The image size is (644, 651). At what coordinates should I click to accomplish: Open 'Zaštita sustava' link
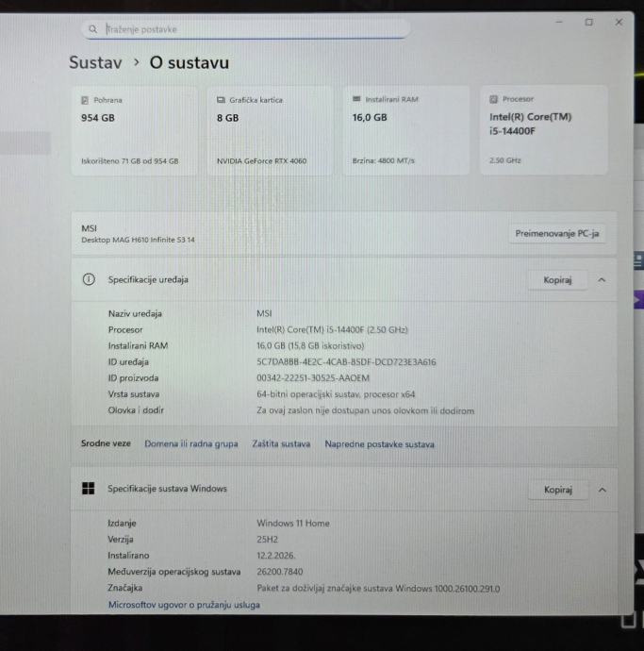click(281, 443)
